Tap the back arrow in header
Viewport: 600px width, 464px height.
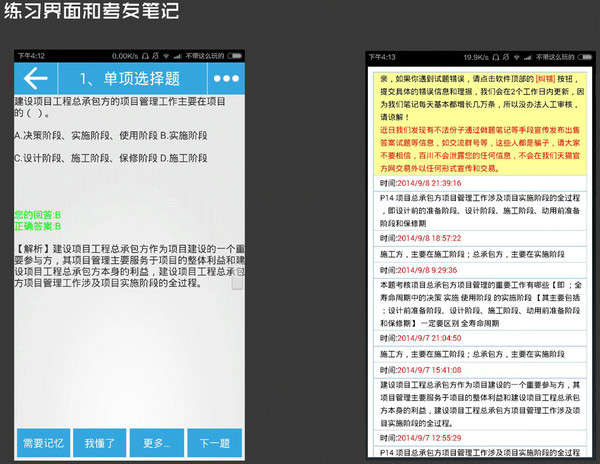tap(37, 79)
